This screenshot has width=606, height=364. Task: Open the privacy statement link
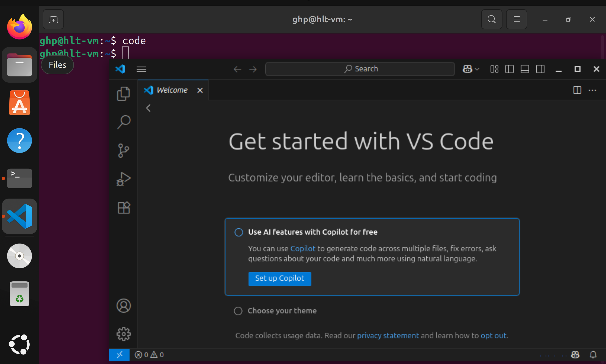click(388, 335)
